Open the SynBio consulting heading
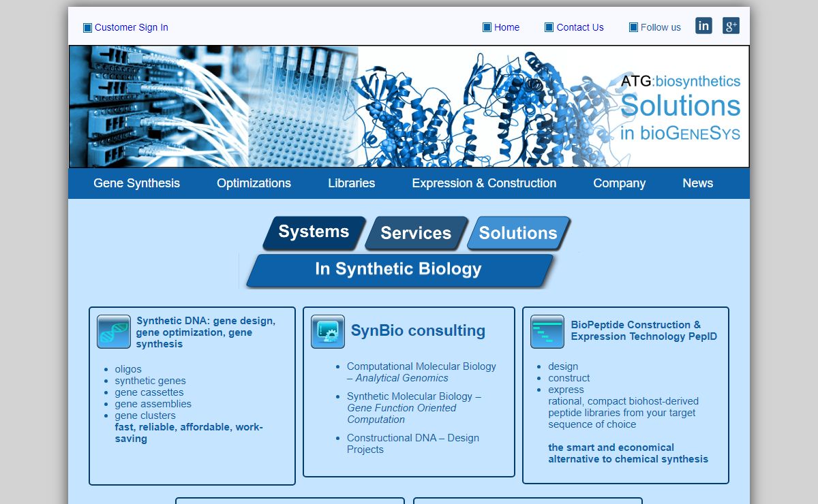The width and height of the screenshot is (818, 504). [x=418, y=331]
